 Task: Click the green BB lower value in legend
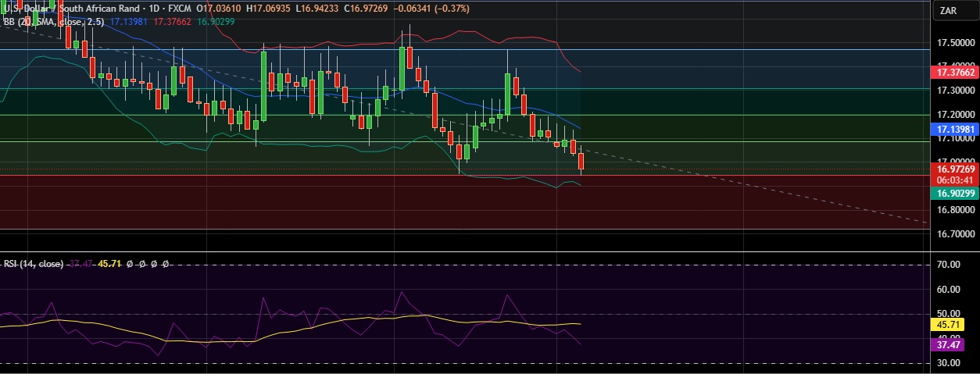pyautogui.click(x=216, y=22)
